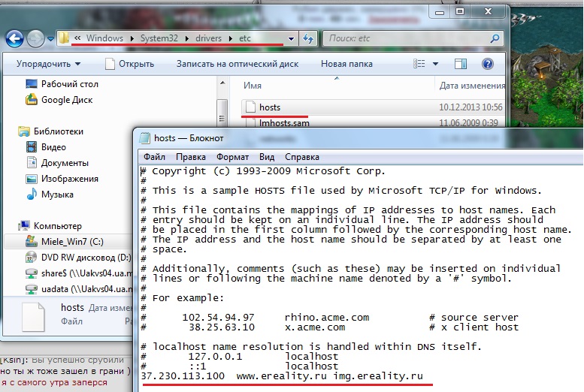Click hosts date 10.12.2013 10:56
This screenshot has height=392, width=584.
471,107
